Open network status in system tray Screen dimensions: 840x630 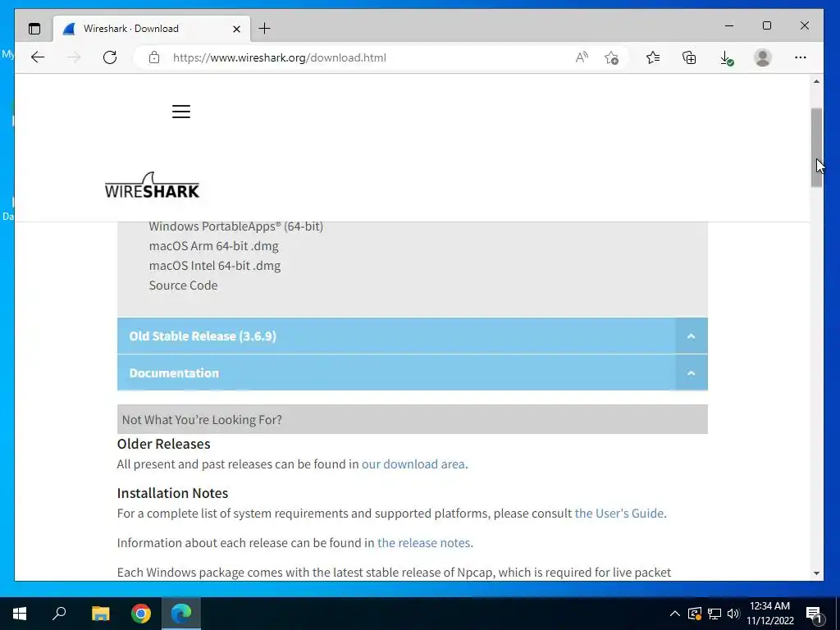[x=714, y=614]
